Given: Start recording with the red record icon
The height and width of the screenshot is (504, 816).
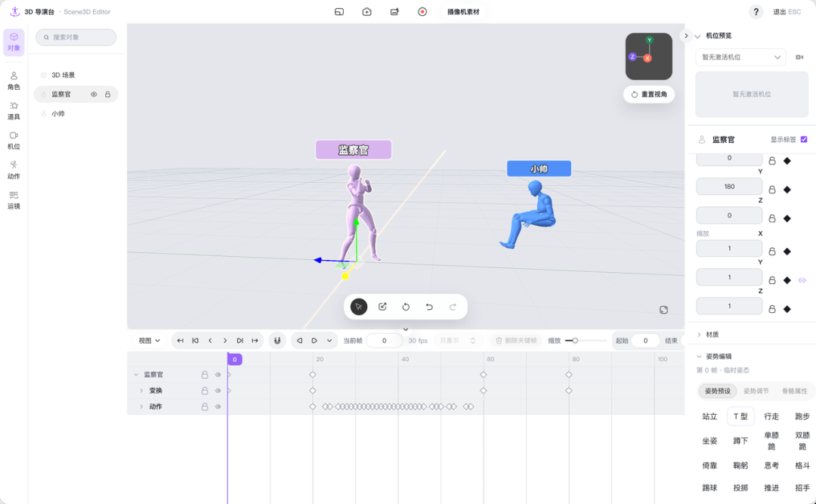Looking at the screenshot, I should click(422, 11).
